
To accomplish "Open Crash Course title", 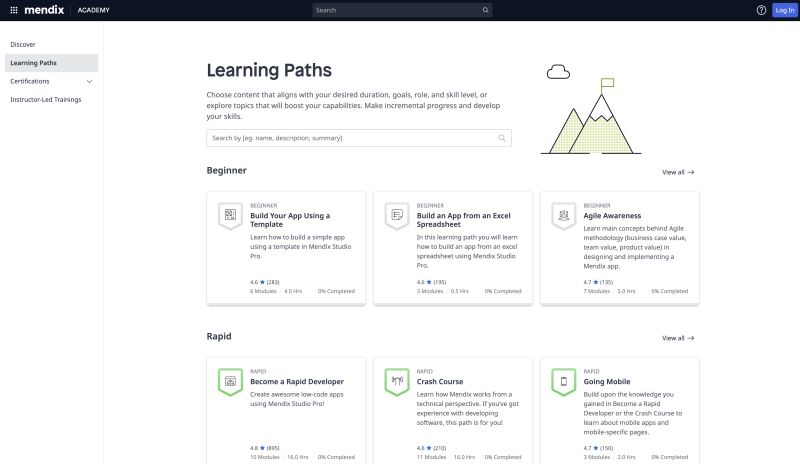I will (x=440, y=382).
